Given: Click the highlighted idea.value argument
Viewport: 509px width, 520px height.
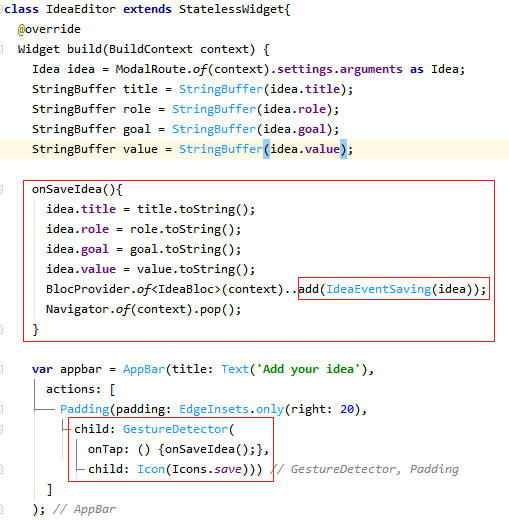Looking at the screenshot, I should click(x=305, y=149).
